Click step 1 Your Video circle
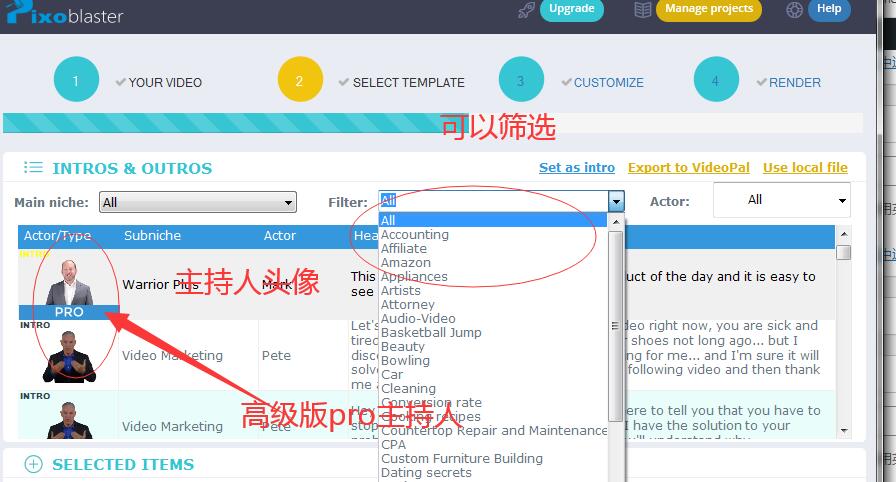Viewport: 896px width, 482px height. (x=76, y=82)
